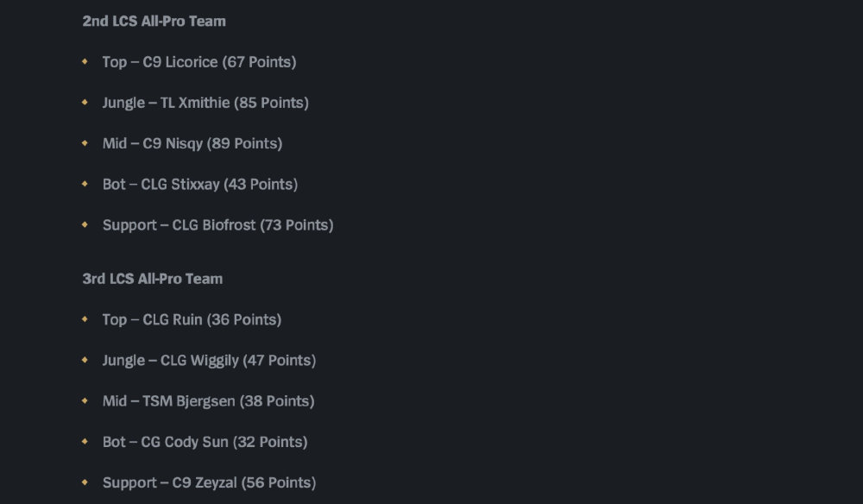
Task: Click the Bot – CG Cody Sun entry
Action: [x=205, y=442]
